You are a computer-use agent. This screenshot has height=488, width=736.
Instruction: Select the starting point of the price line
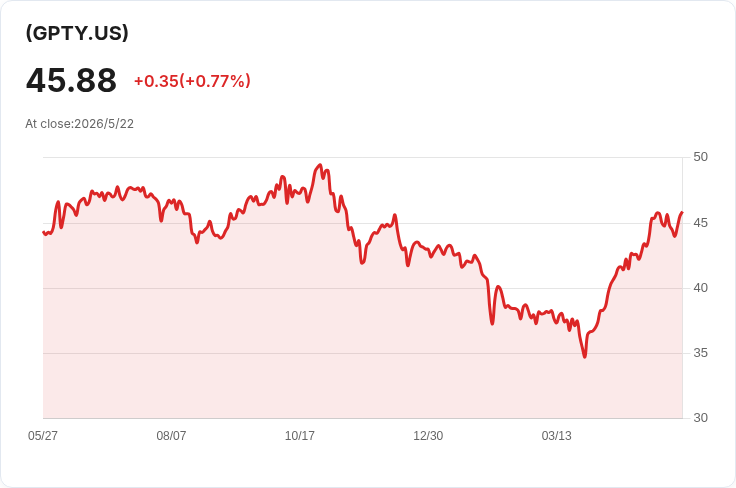43,232
